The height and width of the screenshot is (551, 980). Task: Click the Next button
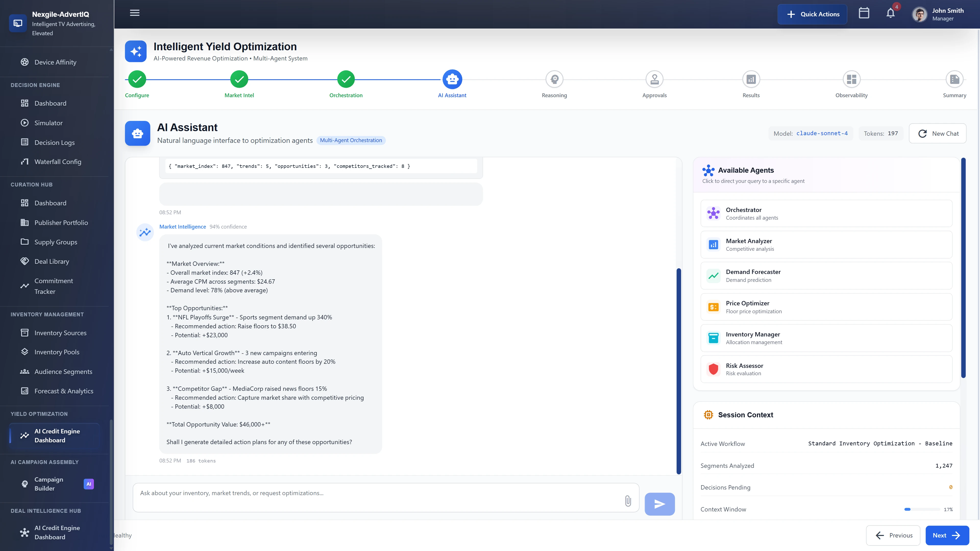click(x=947, y=535)
